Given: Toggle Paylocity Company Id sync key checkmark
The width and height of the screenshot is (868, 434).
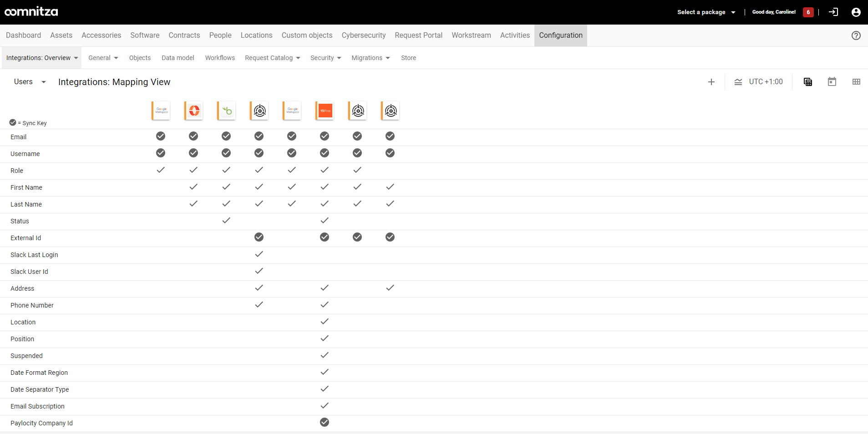Looking at the screenshot, I should pos(325,423).
